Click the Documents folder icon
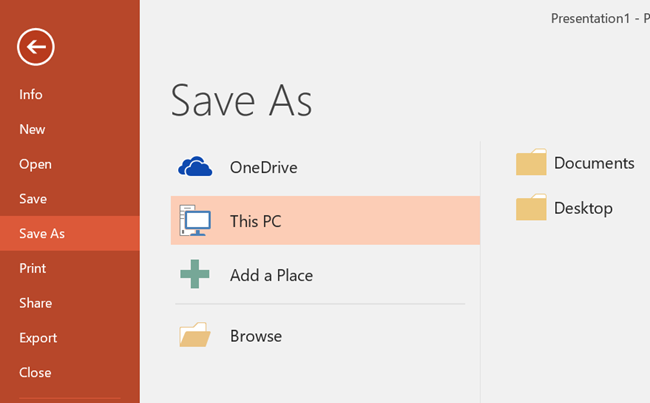The image size is (650, 403). (x=531, y=163)
